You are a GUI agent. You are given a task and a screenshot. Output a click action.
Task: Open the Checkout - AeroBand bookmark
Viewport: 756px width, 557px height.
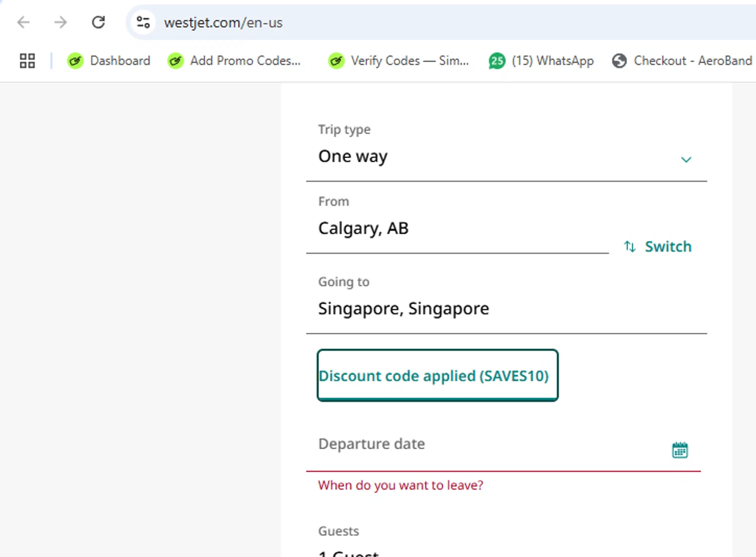click(x=682, y=61)
